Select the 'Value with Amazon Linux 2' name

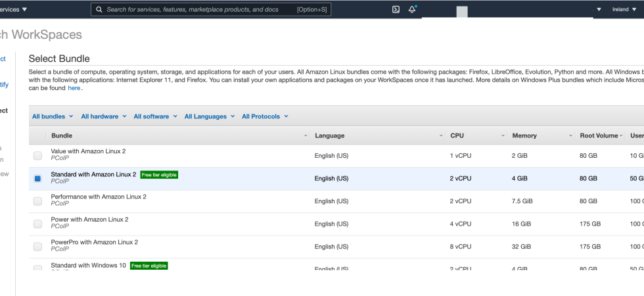[x=88, y=151]
